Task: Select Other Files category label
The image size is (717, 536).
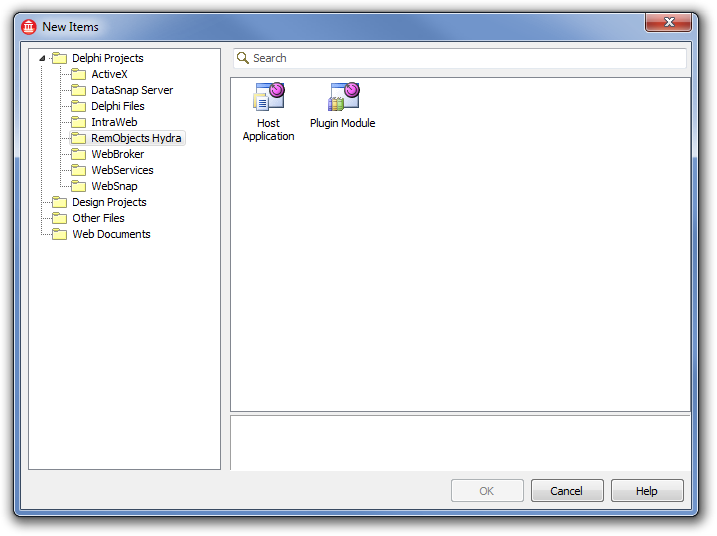Action: coord(98,218)
